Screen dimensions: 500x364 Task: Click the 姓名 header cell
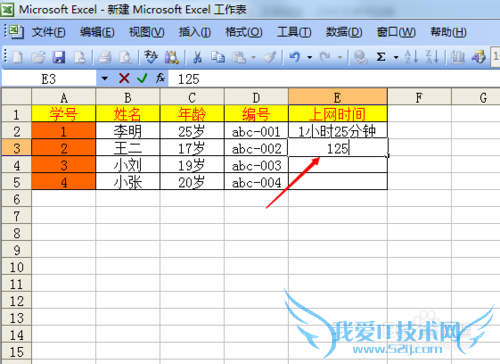pos(128,114)
